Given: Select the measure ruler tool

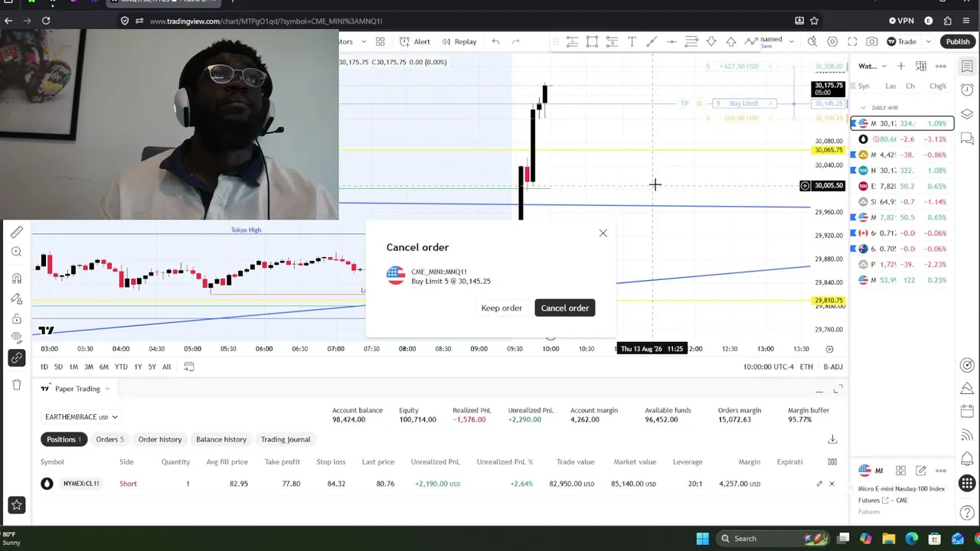Looking at the screenshot, I should click(17, 232).
